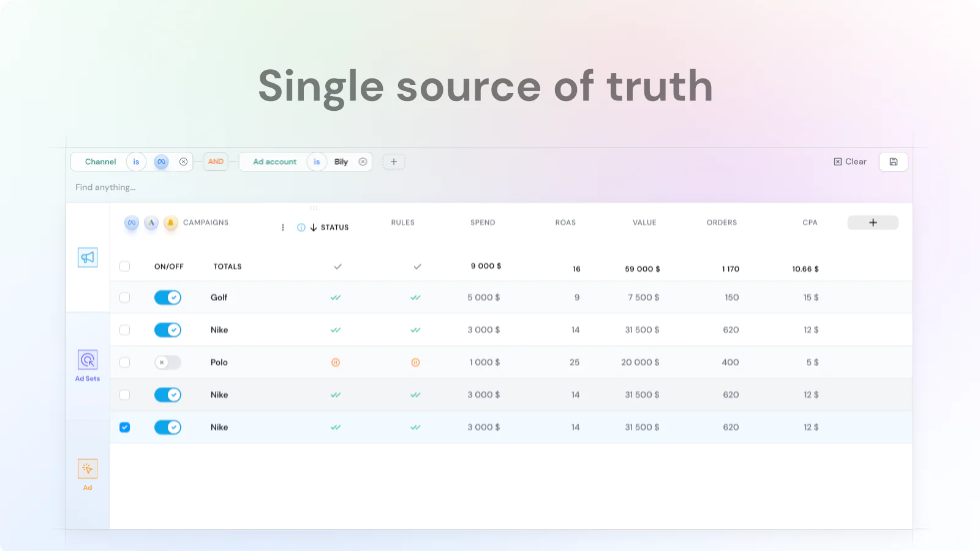Viewport: 980px width, 551px height.
Task: Sort by the ROAS column header
Action: coord(565,223)
